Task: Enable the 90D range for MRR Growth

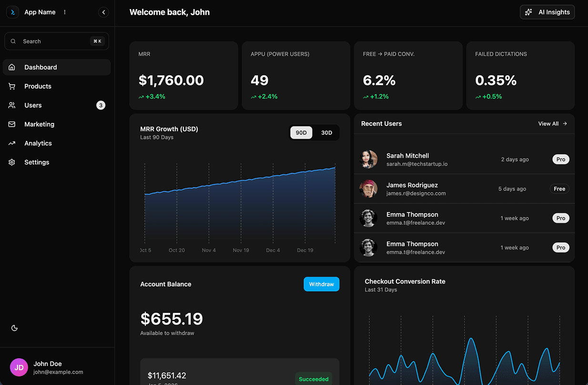Action: click(301, 132)
